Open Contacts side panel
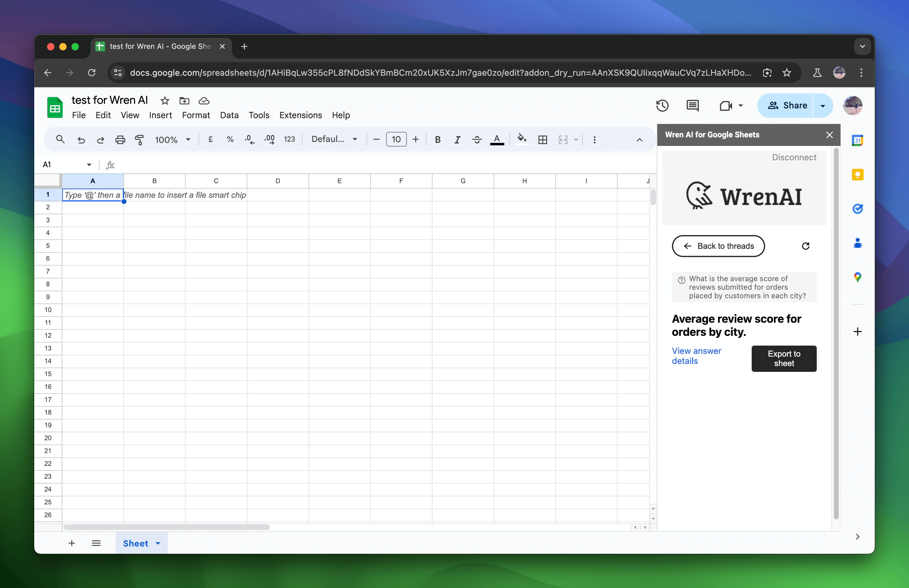Viewport: 909px width, 588px height. tap(857, 243)
